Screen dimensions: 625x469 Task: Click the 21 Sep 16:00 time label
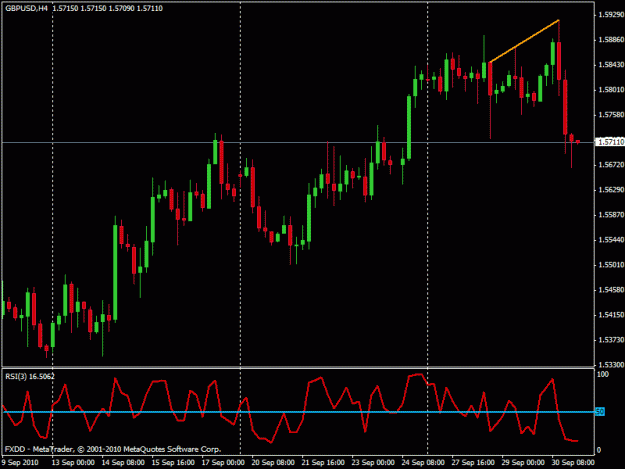(x=323, y=462)
